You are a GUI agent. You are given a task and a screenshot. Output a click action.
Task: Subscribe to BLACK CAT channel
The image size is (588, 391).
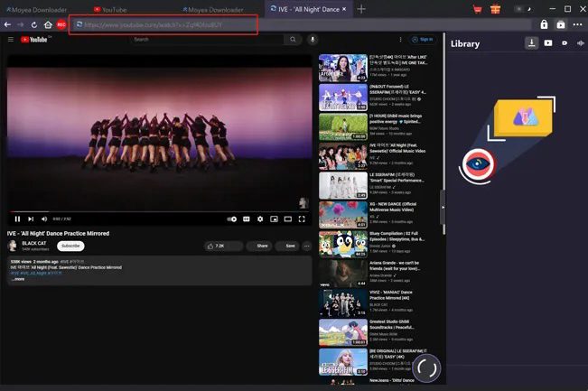coord(70,246)
